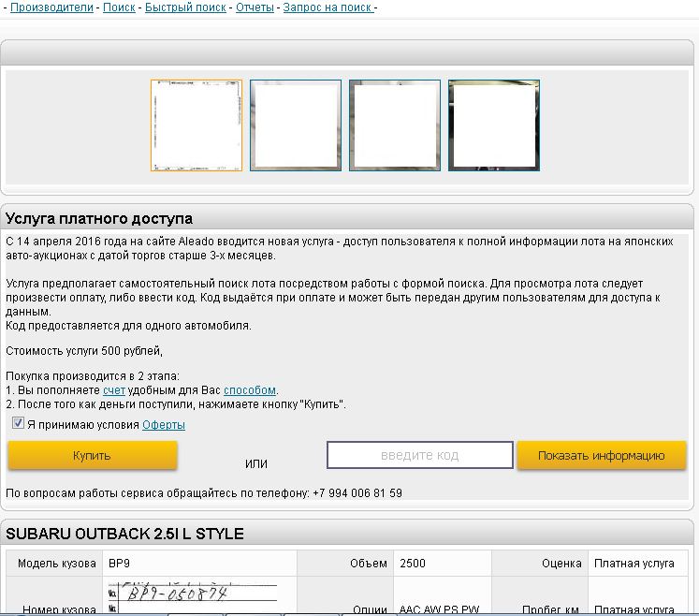The image size is (699, 616).
Task: Follow the способом link
Action: pyautogui.click(x=250, y=390)
